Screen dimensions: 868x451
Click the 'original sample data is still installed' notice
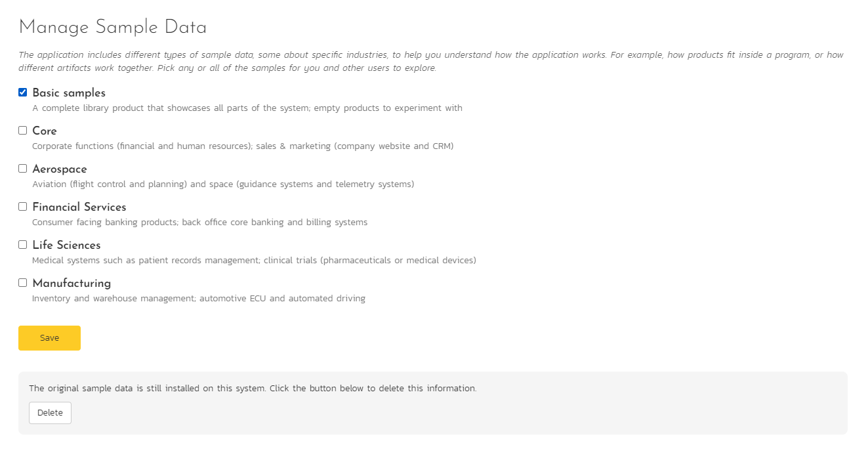[x=253, y=389]
